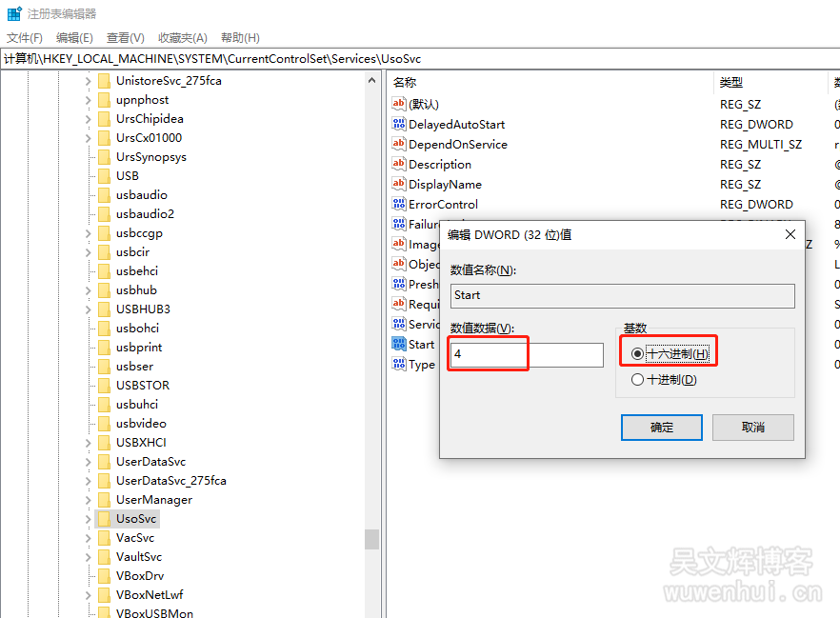Click the UsoSvc folder icon
Viewport: 840px width, 618px height.
(x=105, y=519)
